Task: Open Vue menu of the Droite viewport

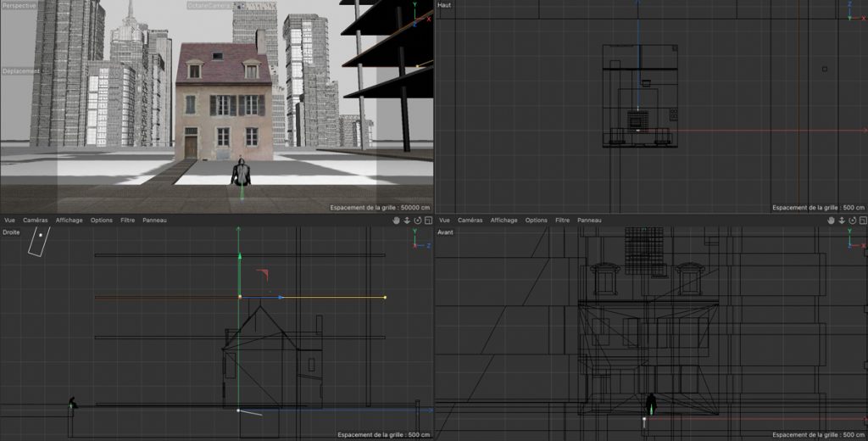Action: point(9,220)
